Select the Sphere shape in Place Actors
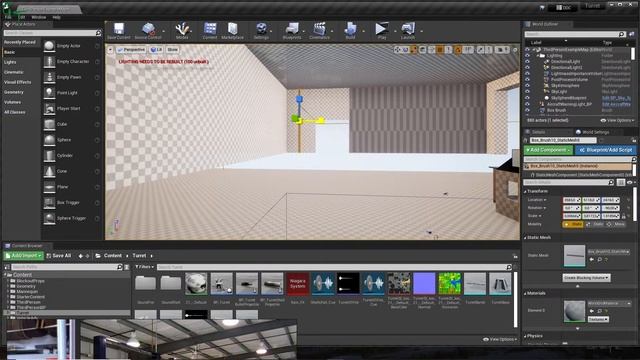 tap(72, 140)
